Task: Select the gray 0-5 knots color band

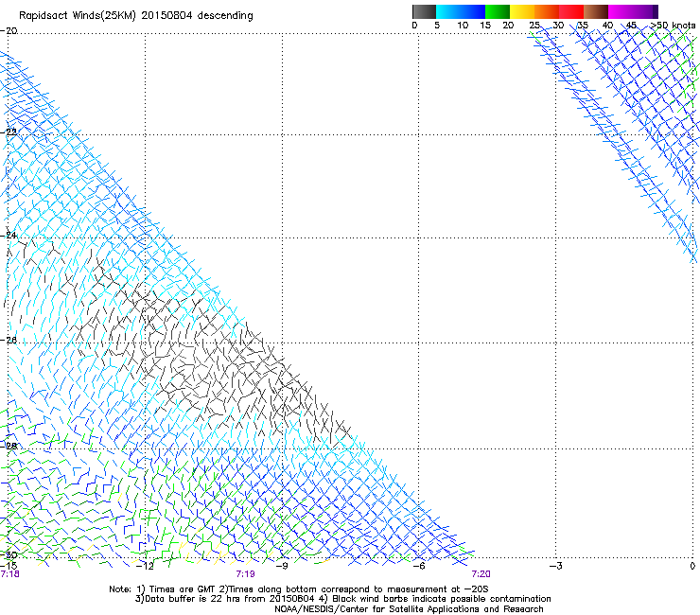Action: (424, 11)
